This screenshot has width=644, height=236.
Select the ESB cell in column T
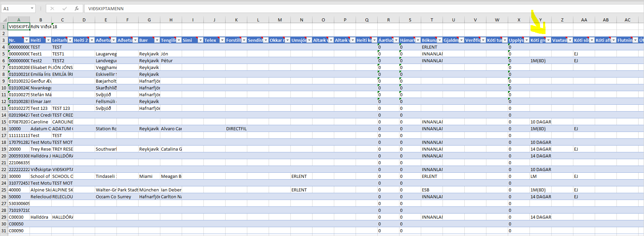431,190
